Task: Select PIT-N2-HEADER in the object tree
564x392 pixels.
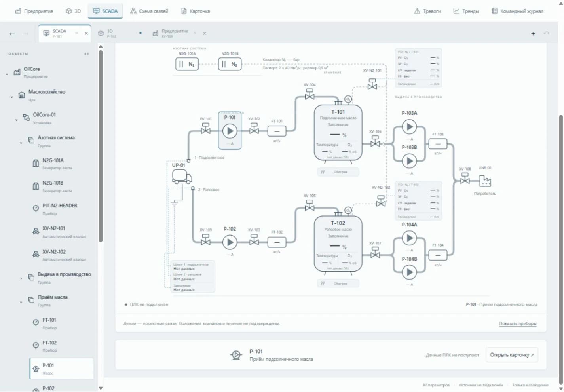Action: [x=61, y=209]
